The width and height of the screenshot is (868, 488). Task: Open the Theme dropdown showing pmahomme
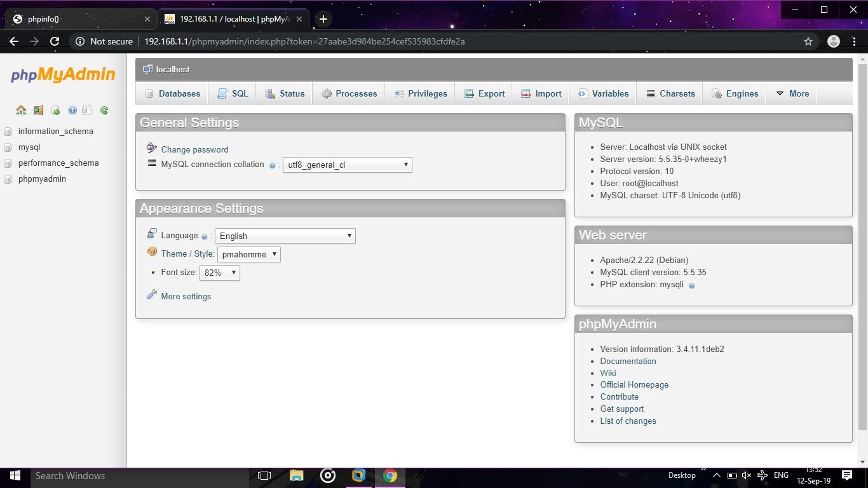(x=249, y=254)
